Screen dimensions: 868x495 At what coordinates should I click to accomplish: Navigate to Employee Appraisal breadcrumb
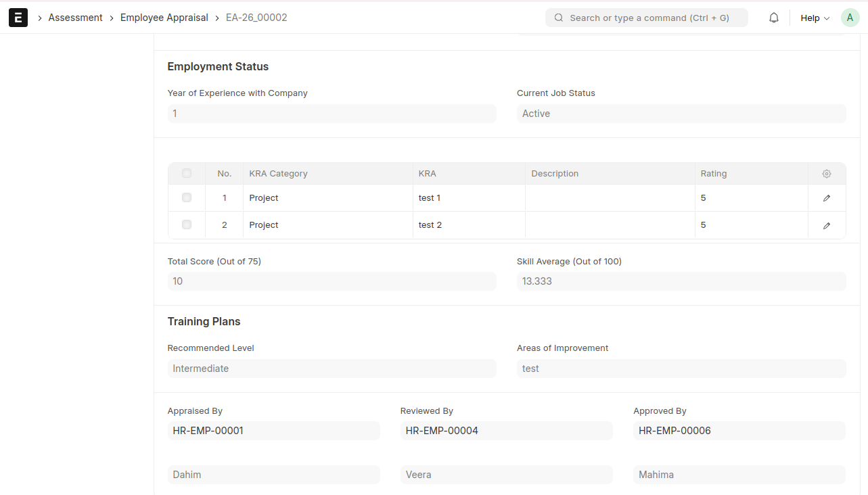(164, 18)
